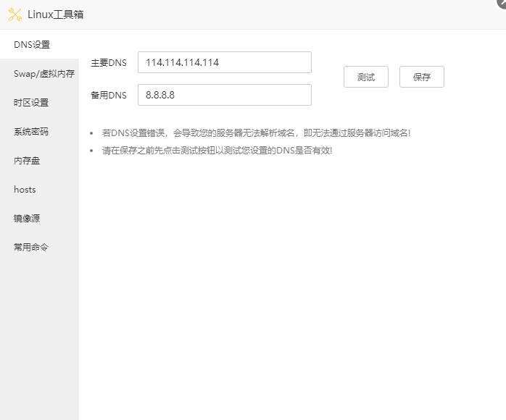Click the 备用DNS label
Screen dimensions: 506x420
[109, 95]
